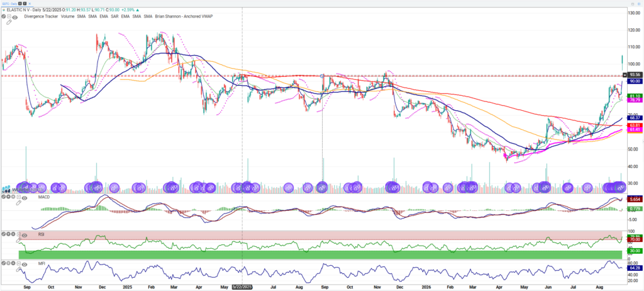
Task: Move the RSI pane down
Action: [x=8, y=234]
